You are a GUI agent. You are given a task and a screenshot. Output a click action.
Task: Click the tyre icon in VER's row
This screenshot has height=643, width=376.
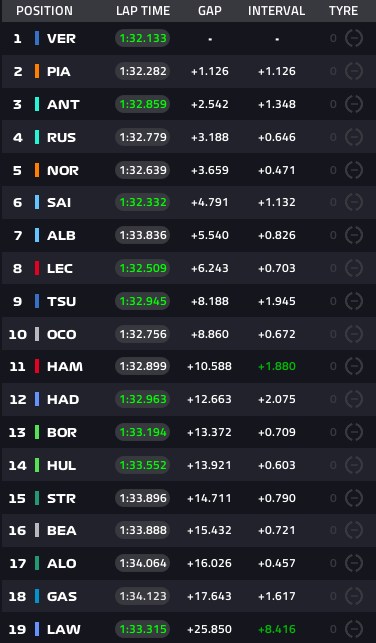pyautogui.click(x=353, y=38)
